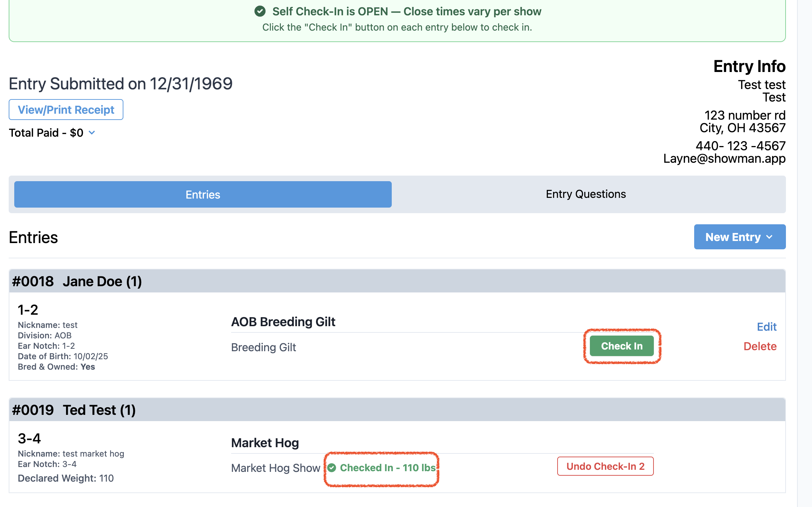Click the Total Paid - $0 label
Viewport: 812px width, 507px height.
pyautogui.click(x=46, y=132)
